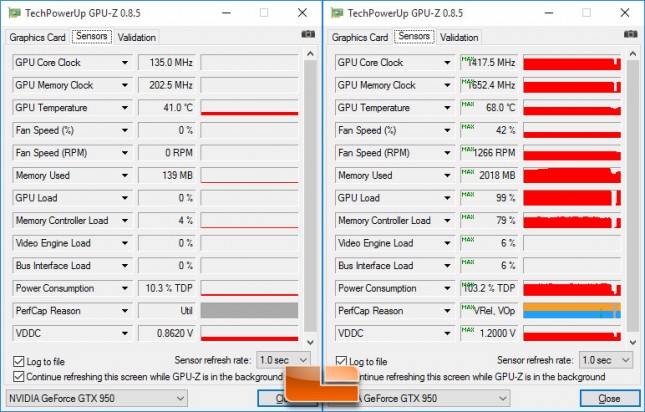Open GeForce GTX 950 selector in left window
Viewport: 645px width, 412px height.
(97, 398)
